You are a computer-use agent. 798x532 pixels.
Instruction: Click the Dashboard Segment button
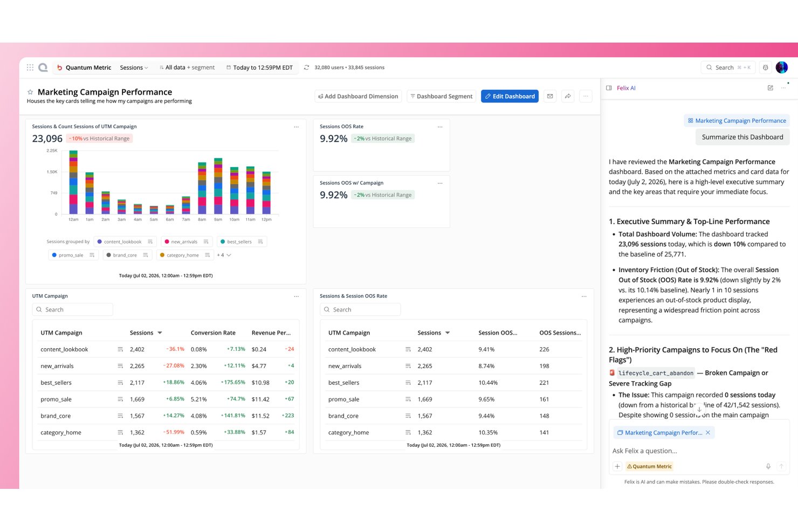(442, 96)
